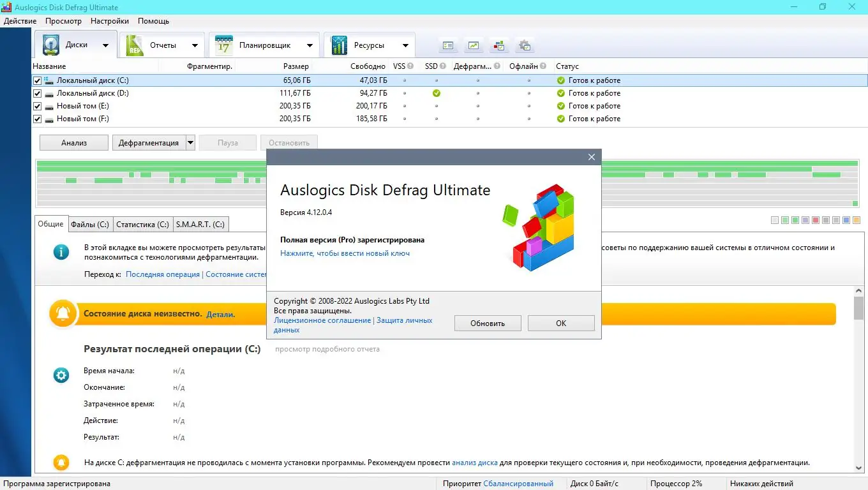Screen dimensions: 868x490
Task: Open the Отчеты panel icon
Action: point(134,44)
